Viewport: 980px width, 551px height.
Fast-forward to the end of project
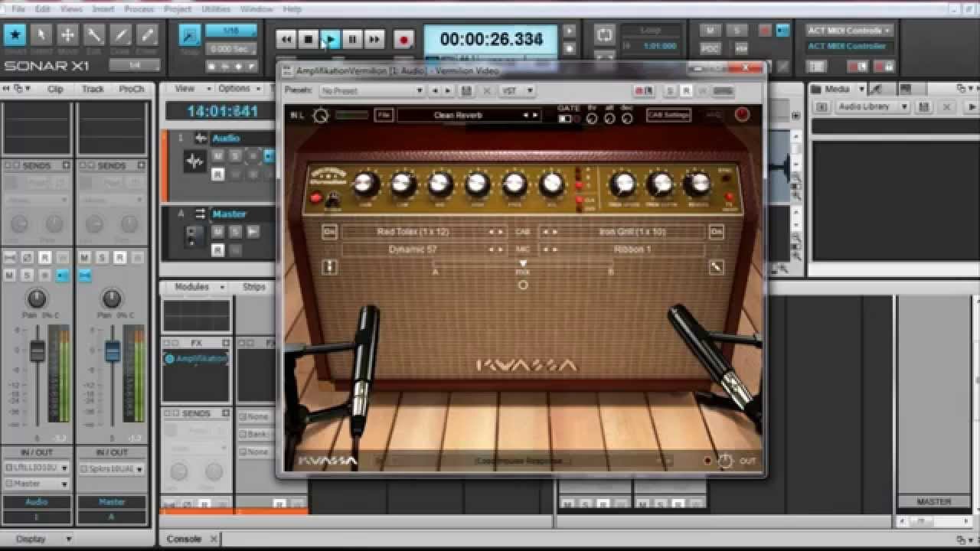click(x=374, y=39)
